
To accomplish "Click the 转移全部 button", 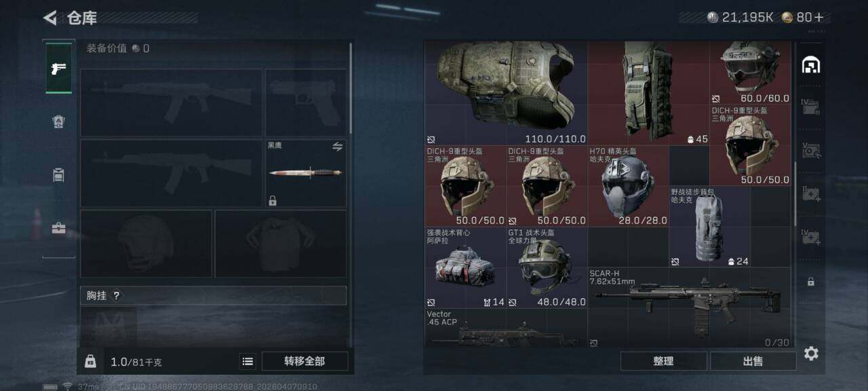I will [x=304, y=361].
